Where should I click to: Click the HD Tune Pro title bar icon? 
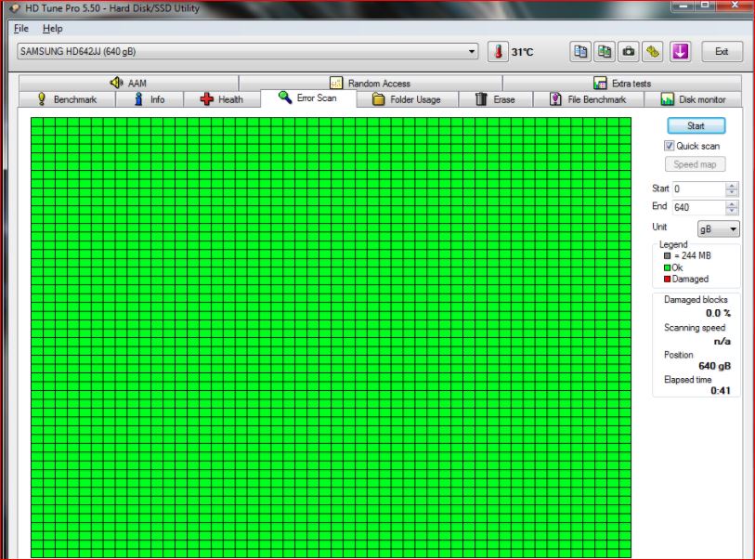point(15,8)
